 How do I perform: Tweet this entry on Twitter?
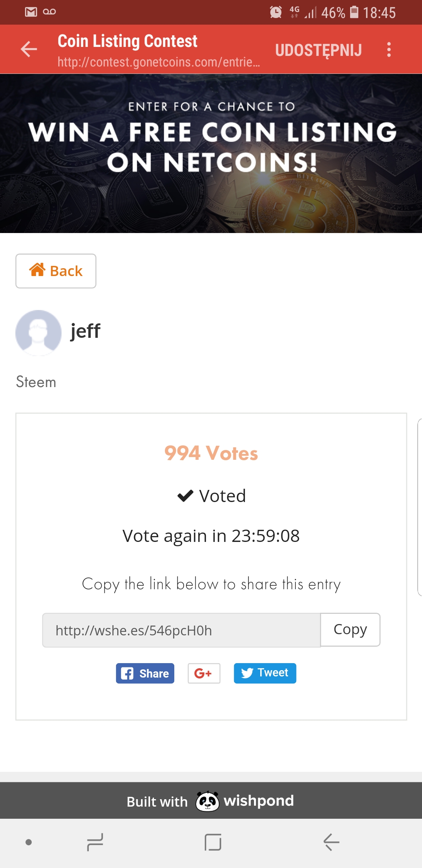click(265, 673)
